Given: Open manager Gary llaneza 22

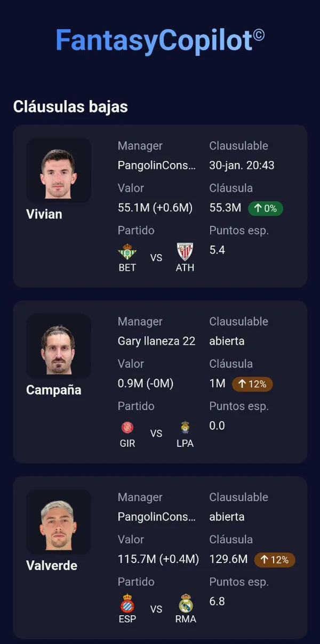Looking at the screenshot, I should pos(156,341).
